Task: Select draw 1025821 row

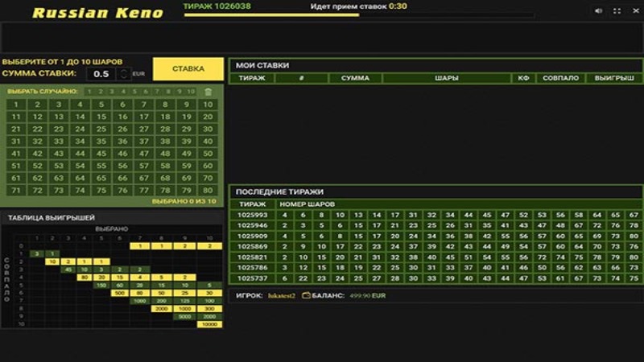Action: point(436,257)
